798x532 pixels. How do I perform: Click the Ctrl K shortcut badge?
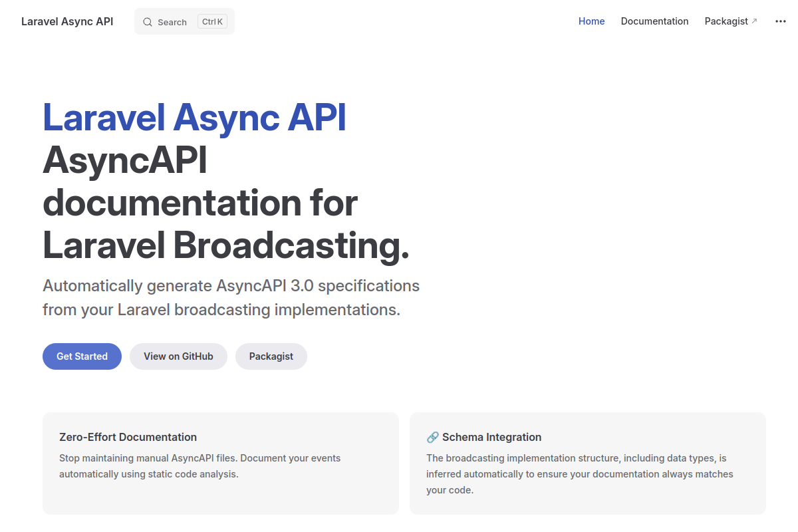click(x=213, y=22)
